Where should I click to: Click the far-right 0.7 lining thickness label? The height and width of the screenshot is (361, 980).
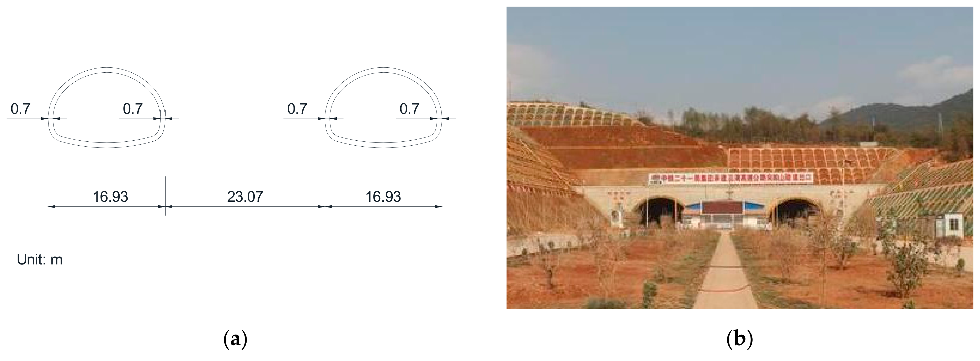(409, 109)
